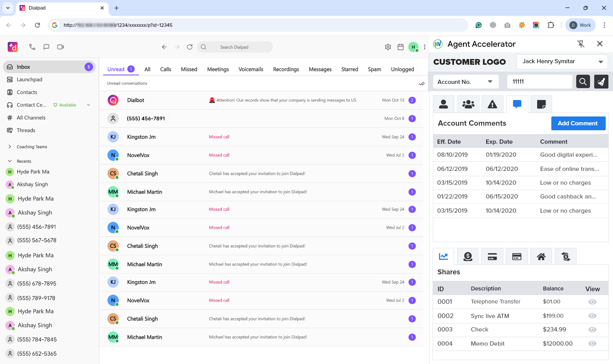
Task: Open the phone dialer icon
Action: [x=32, y=47]
